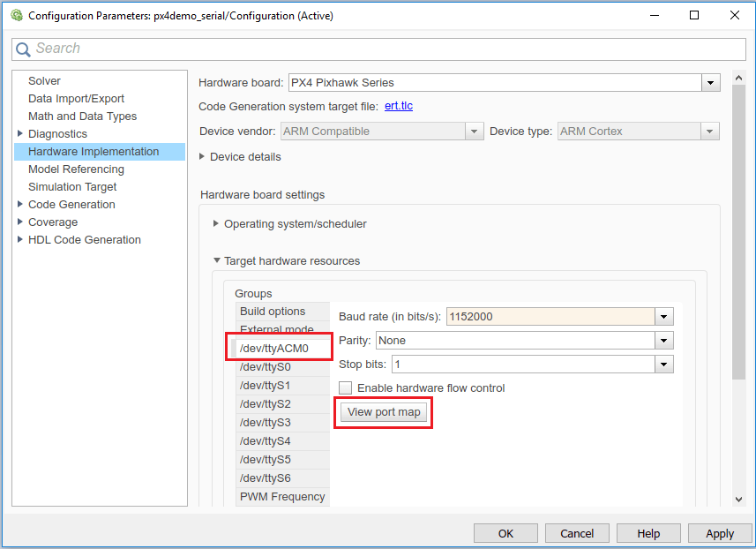Click the Cancel button

click(577, 534)
